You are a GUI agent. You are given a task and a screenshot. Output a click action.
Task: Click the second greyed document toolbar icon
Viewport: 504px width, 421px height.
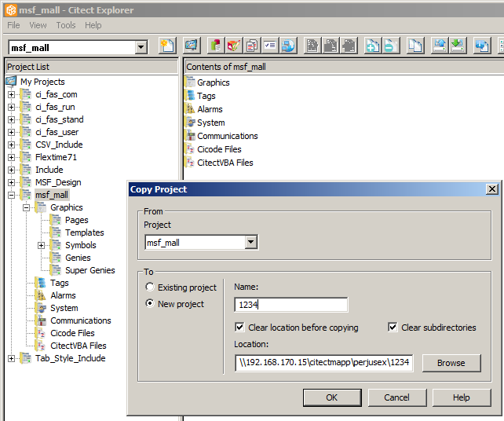[331, 46]
